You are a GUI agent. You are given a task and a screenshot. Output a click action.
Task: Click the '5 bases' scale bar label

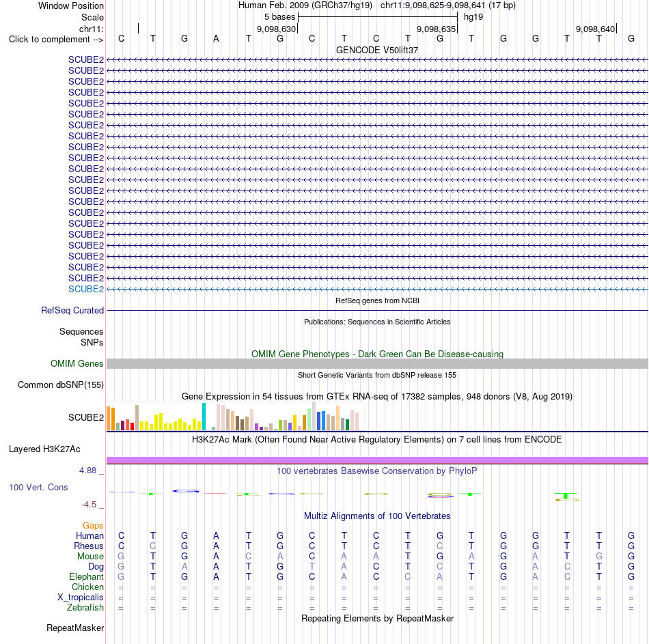280,17
